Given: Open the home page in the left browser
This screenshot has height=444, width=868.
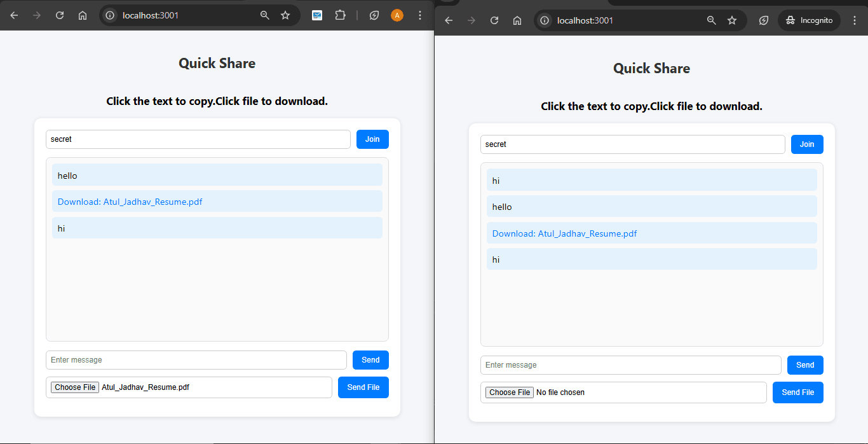Looking at the screenshot, I should coord(82,15).
